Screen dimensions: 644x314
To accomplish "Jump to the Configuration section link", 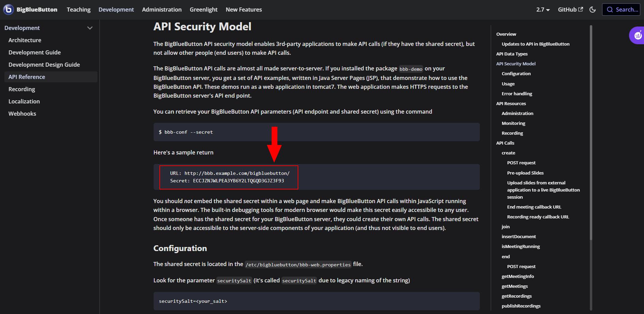I will point(516,73).
